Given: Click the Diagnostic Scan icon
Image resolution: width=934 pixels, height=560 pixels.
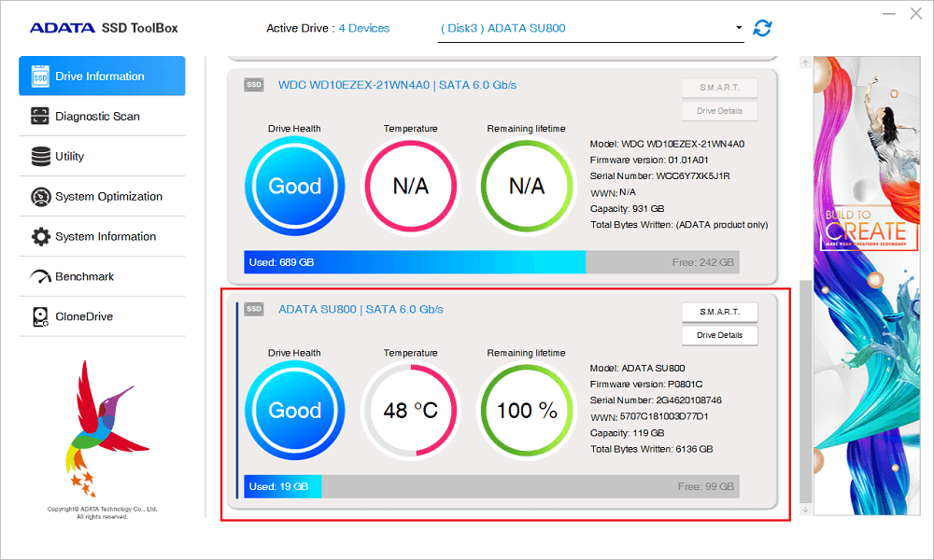Looking at the screenshot, I should [x=40, y=116].
